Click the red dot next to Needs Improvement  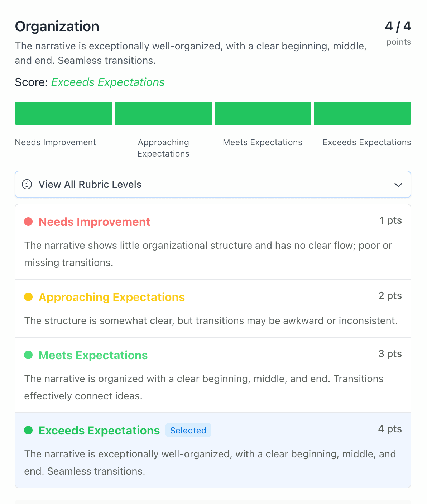pyautogui.click(x=28, y=222)
